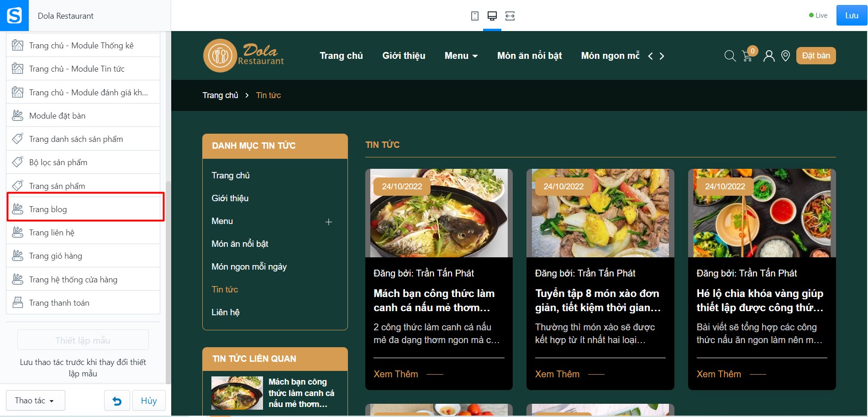Click the Sapo S logo icon
Viewport: 868px width, 417px height.
[14, 16]
